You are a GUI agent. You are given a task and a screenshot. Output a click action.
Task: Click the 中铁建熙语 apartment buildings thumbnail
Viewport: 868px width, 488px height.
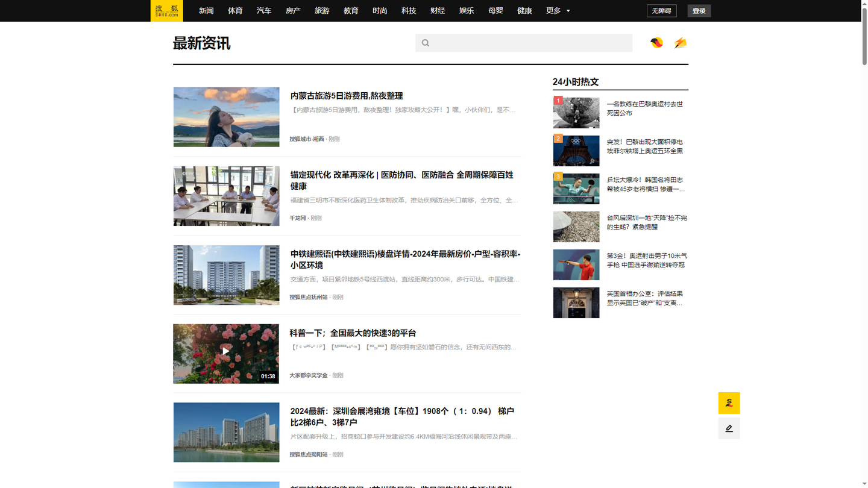226,275
